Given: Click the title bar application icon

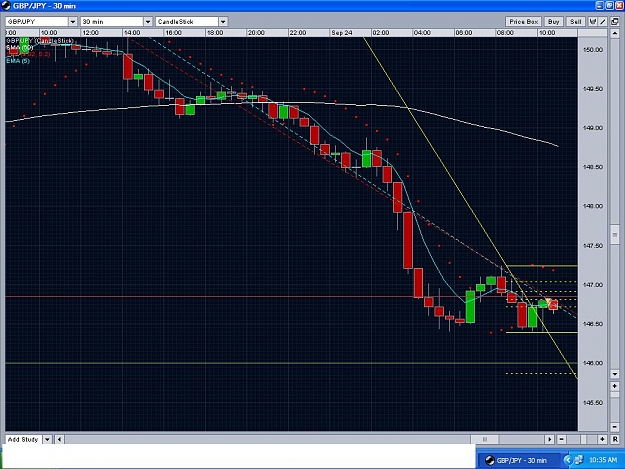Looking at the screenshot, I should click(x=6, y=6).
